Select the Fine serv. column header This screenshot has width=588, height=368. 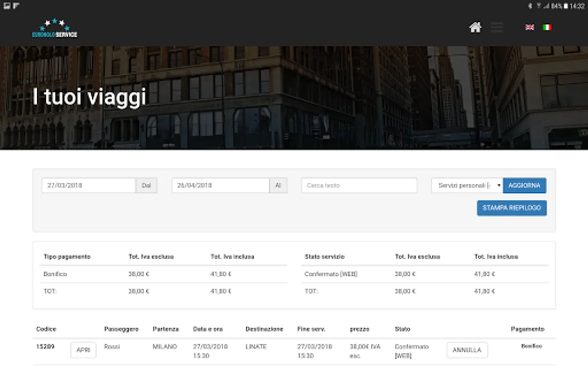point(311,329)
